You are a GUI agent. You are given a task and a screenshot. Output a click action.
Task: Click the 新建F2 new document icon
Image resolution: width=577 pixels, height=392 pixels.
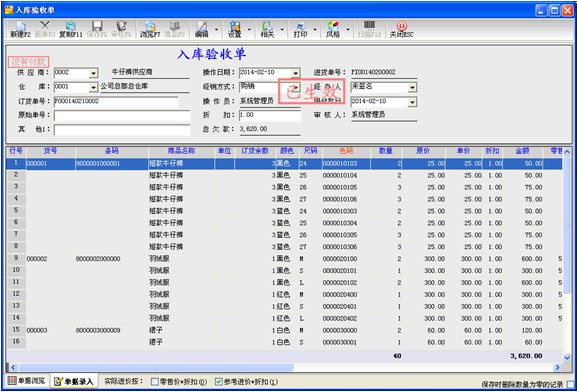(20, 29)
